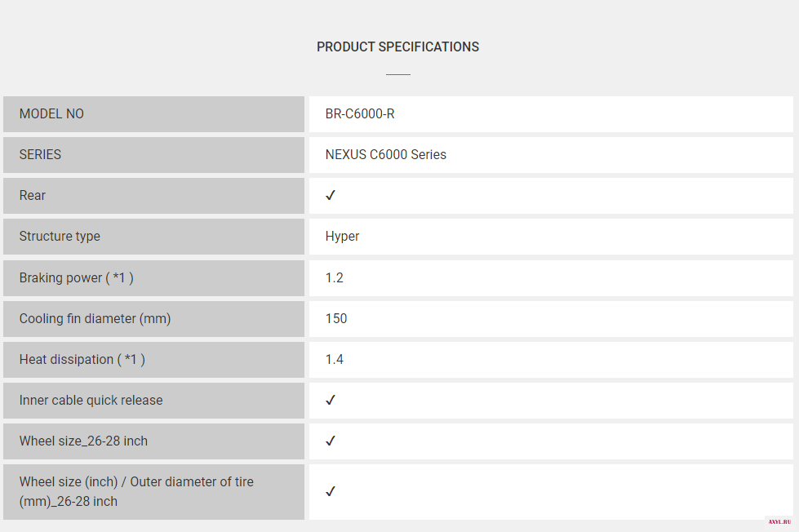Click the Inner cable quick release checkmark
The width and height of the screenshot is (799, 532).
click(x=331, y=400)
